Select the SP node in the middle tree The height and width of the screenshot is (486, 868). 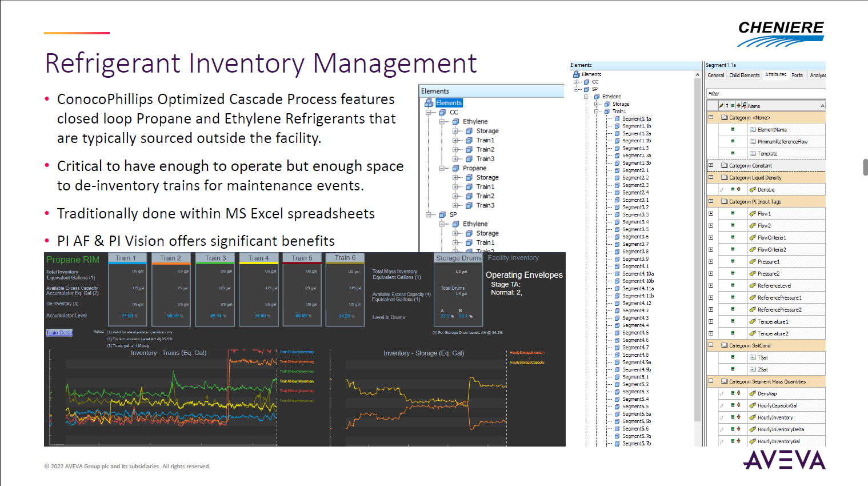(453, 215)
